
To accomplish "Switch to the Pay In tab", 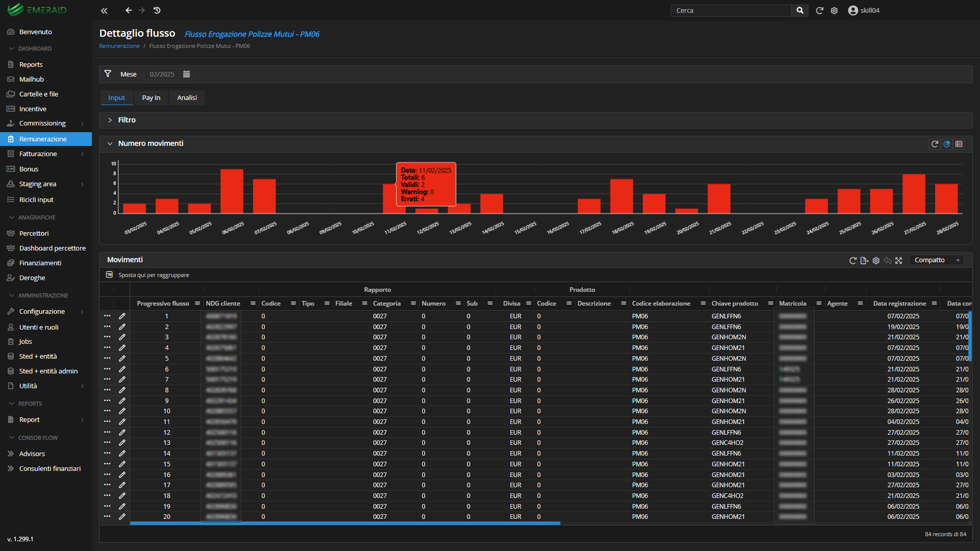I will click(x=151, y=98).
